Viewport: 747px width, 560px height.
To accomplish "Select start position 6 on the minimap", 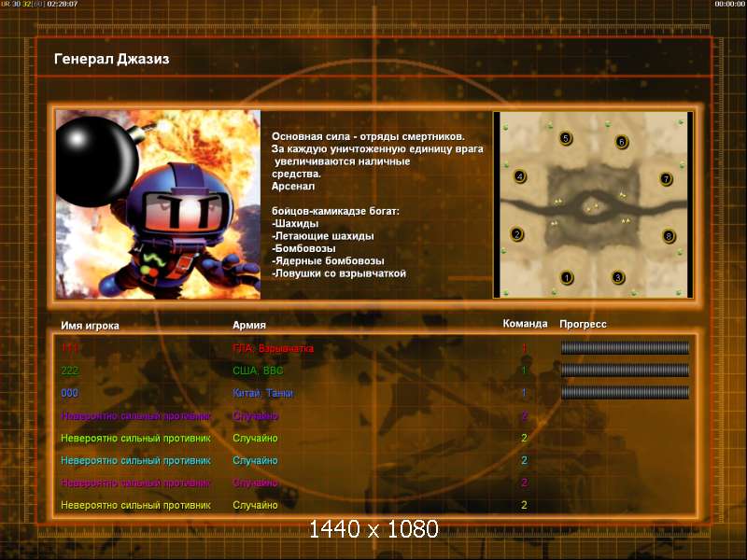I will pyautogui.click(x=621, y=142).
